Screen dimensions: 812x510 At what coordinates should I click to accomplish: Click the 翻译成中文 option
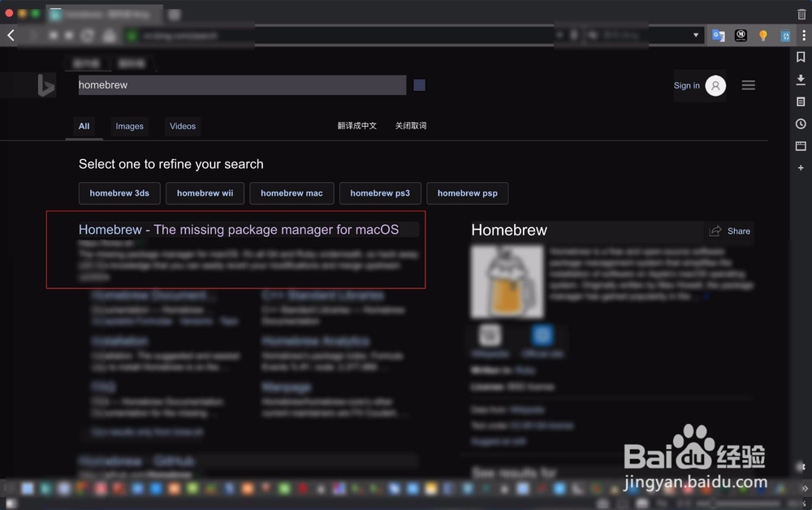click(356, 126)
